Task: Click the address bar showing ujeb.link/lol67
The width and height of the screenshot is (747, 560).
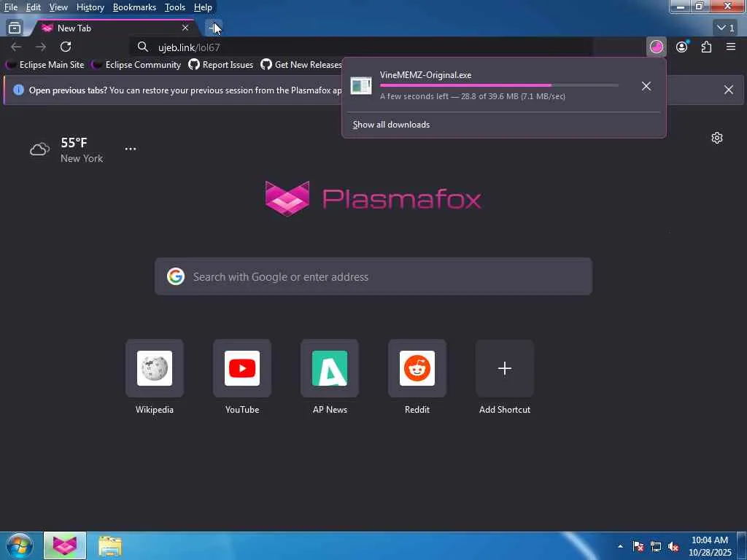Action: [362, 47]
